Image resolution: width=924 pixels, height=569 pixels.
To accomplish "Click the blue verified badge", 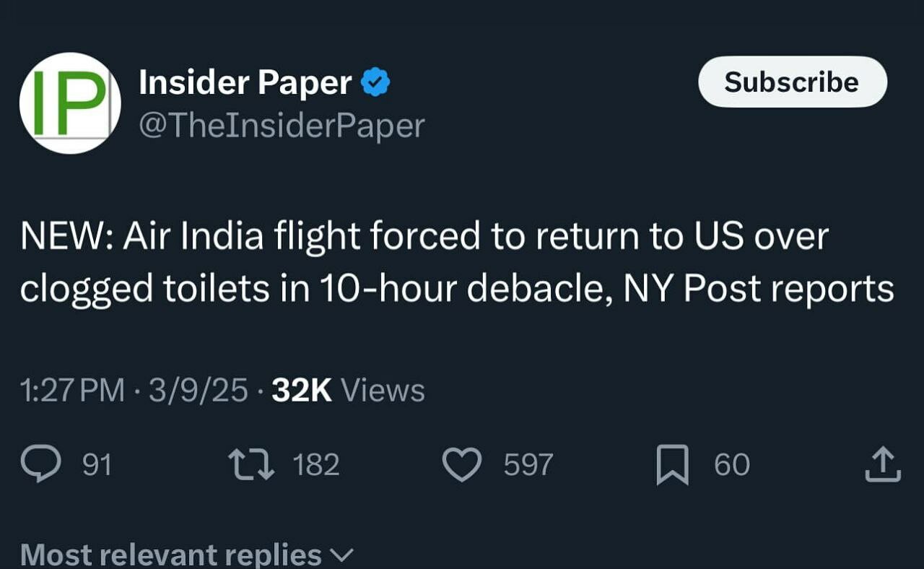I will (x=375, y=83).
